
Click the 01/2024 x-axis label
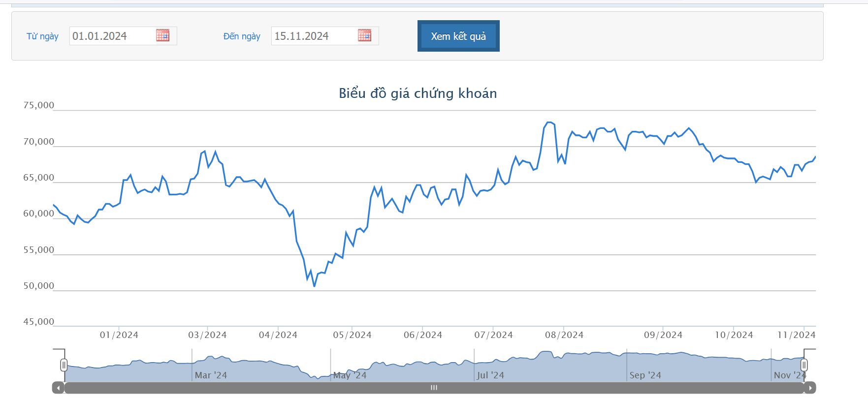click(119, 335)
